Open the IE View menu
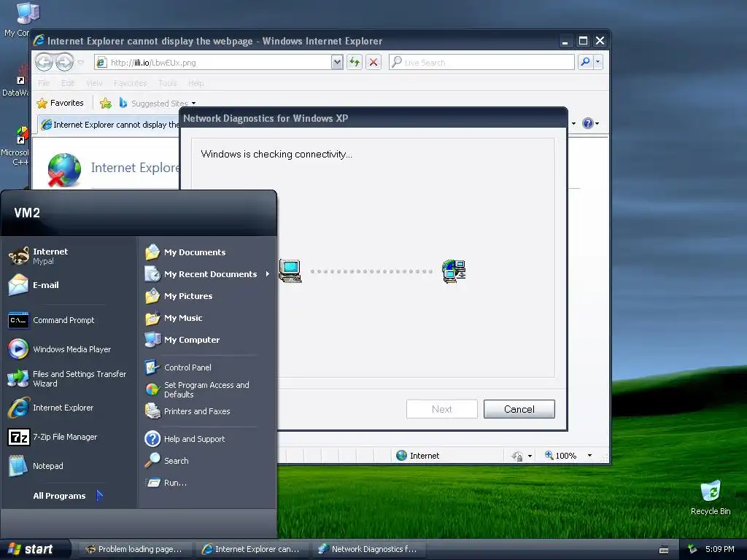 94,83
